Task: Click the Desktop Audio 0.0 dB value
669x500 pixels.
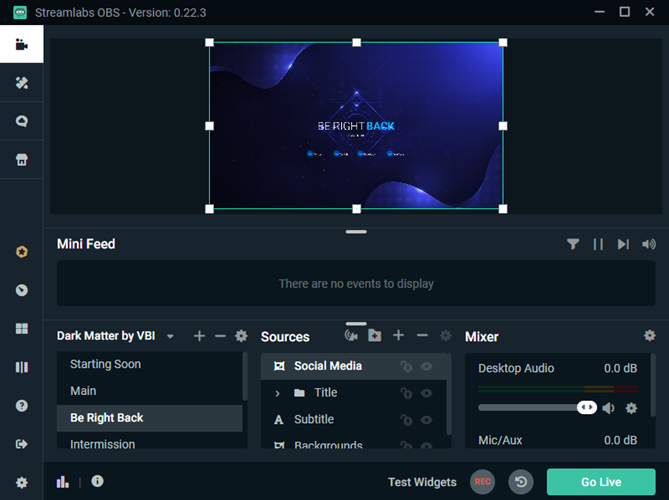Action: coord(620,368)
